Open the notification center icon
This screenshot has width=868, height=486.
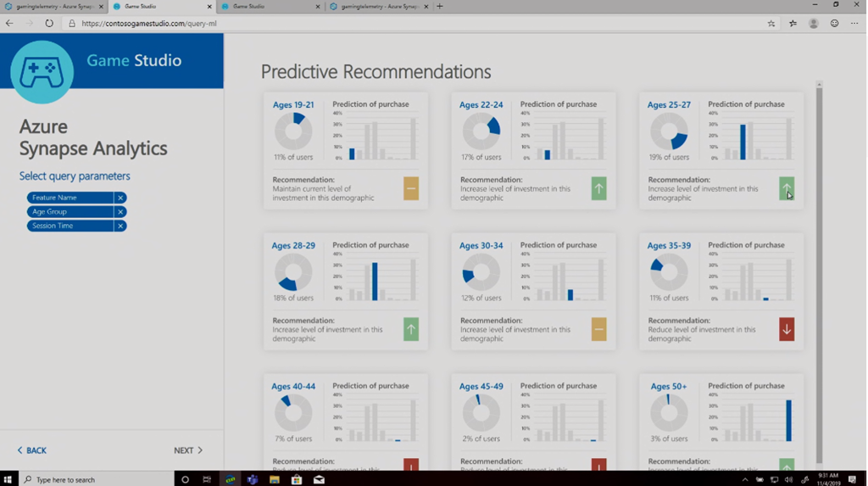853,479
